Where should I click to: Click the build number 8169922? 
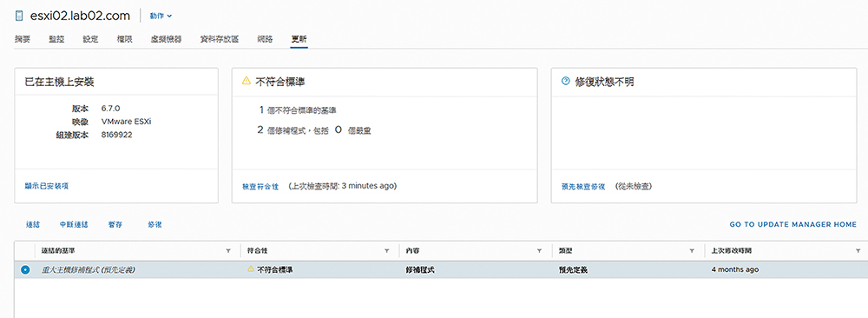click(117, 134)
